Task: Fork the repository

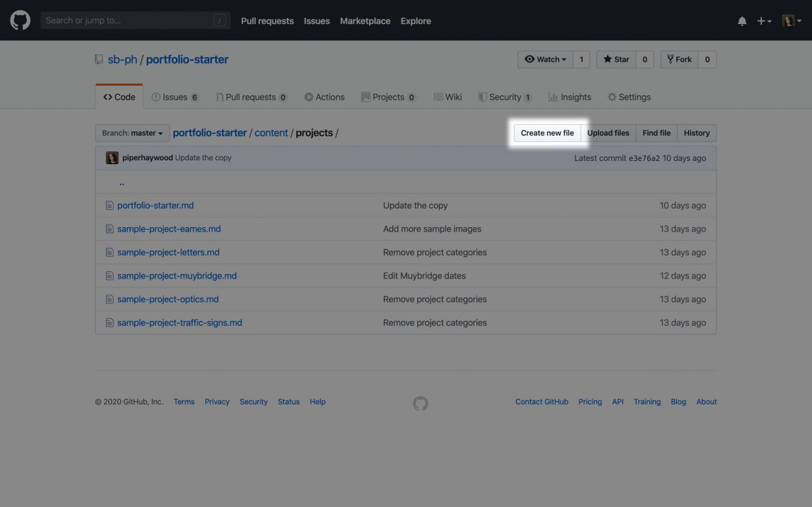Action: [679, 59]
